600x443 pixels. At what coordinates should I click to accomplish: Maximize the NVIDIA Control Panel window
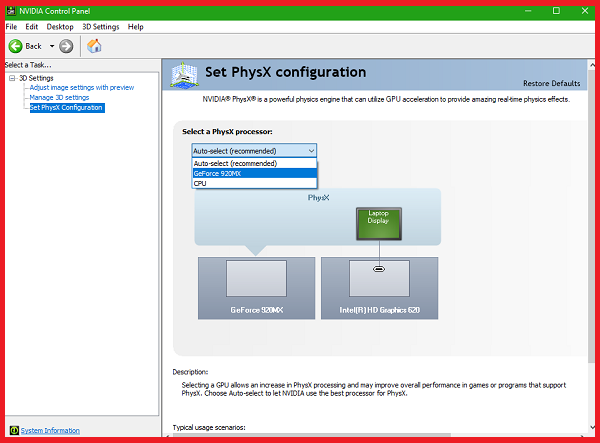point(556,11)
